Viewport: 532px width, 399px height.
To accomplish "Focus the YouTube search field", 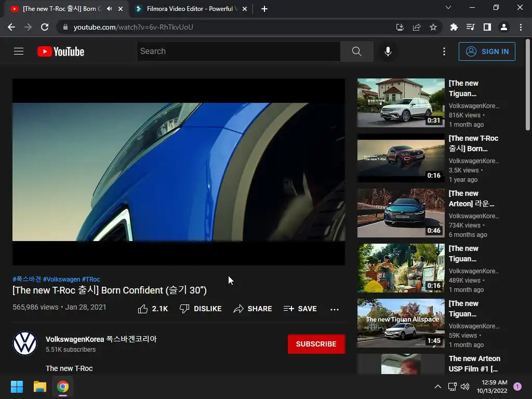I will click(238, 51).
